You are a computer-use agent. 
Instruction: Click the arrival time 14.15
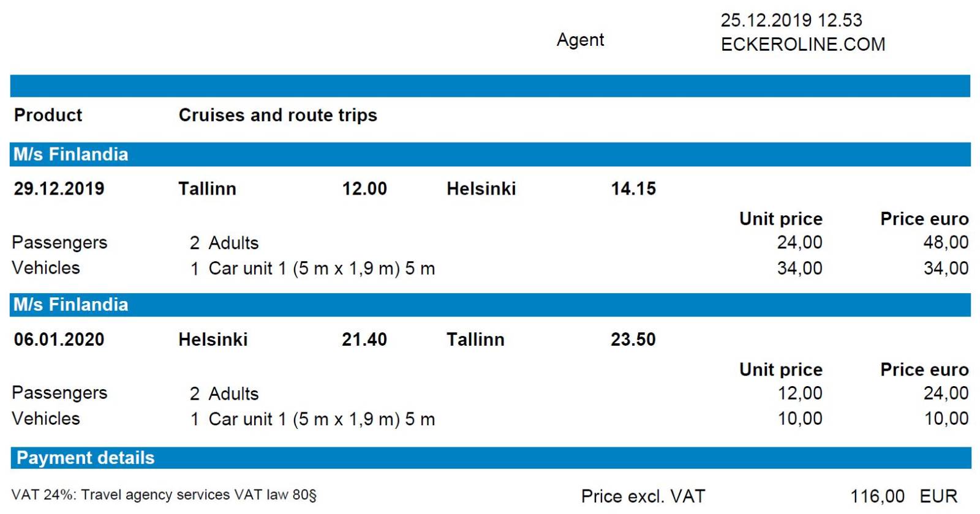[633, 188]
